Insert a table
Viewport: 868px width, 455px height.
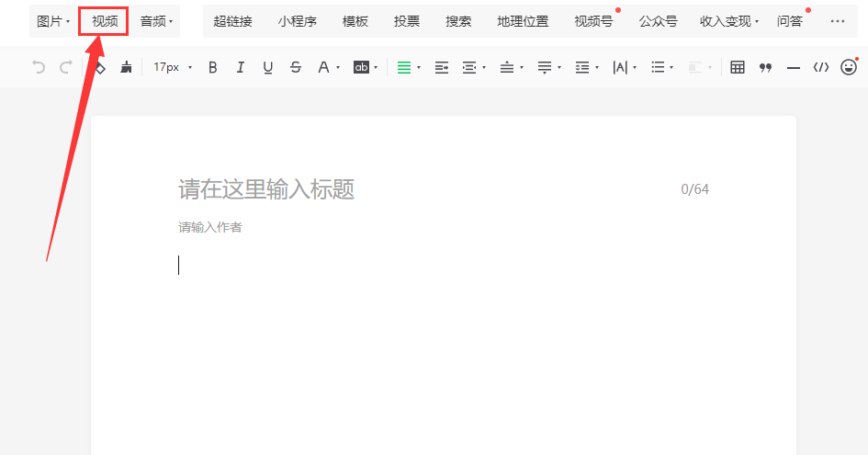[x=738, y=67]
